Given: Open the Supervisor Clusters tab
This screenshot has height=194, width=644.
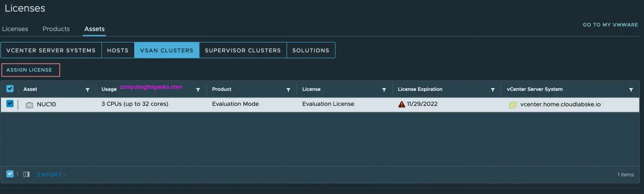Looking at the screenshot, I should 243,50.
